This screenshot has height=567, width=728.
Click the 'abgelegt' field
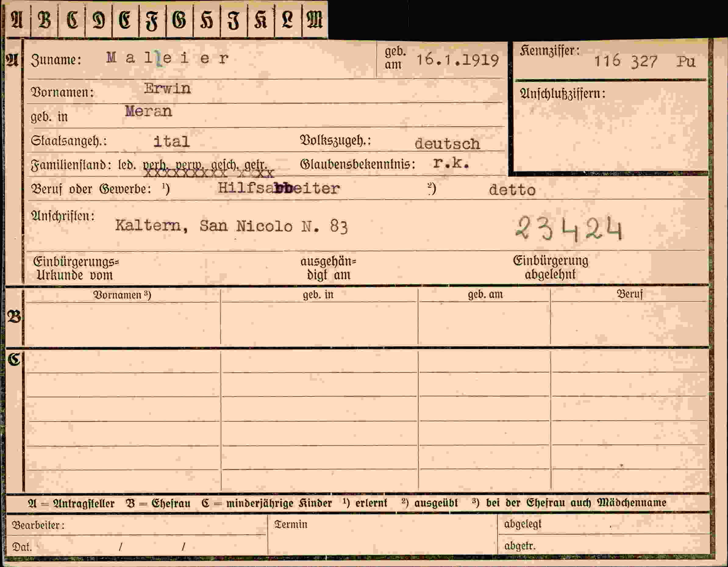[604, 524]
